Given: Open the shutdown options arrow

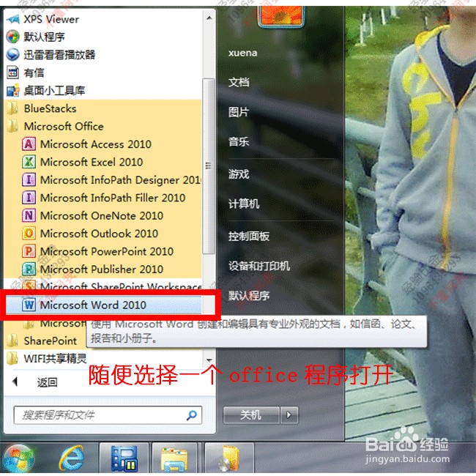Looking at the screenshot, I should [x=289, y=415].
